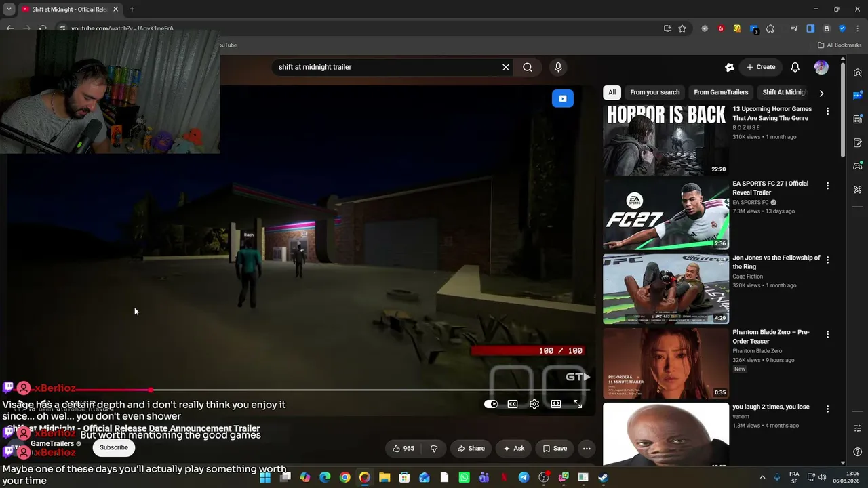
Task: Open 13 Upcoming Horror Games thumbnail
Action: click(x=666, y=140)
